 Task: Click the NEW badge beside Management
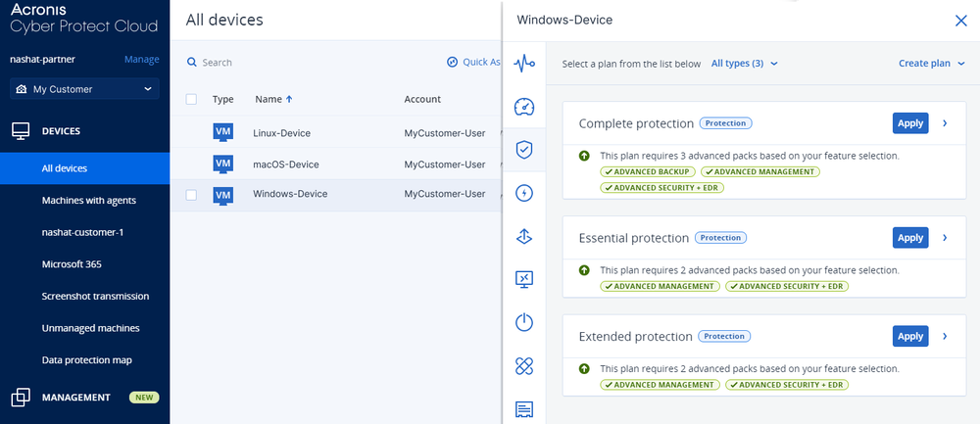click(144, 398)
